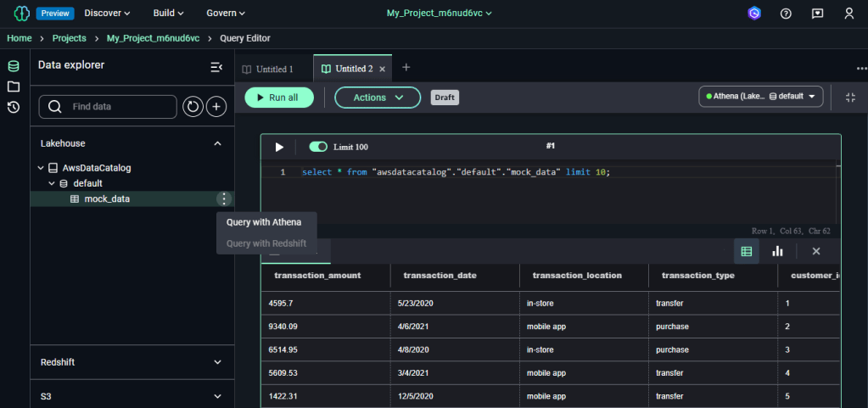The width and height of the screenshot is (868, 408).
Task: Open the help question mark icon
Action: point(786,14)
